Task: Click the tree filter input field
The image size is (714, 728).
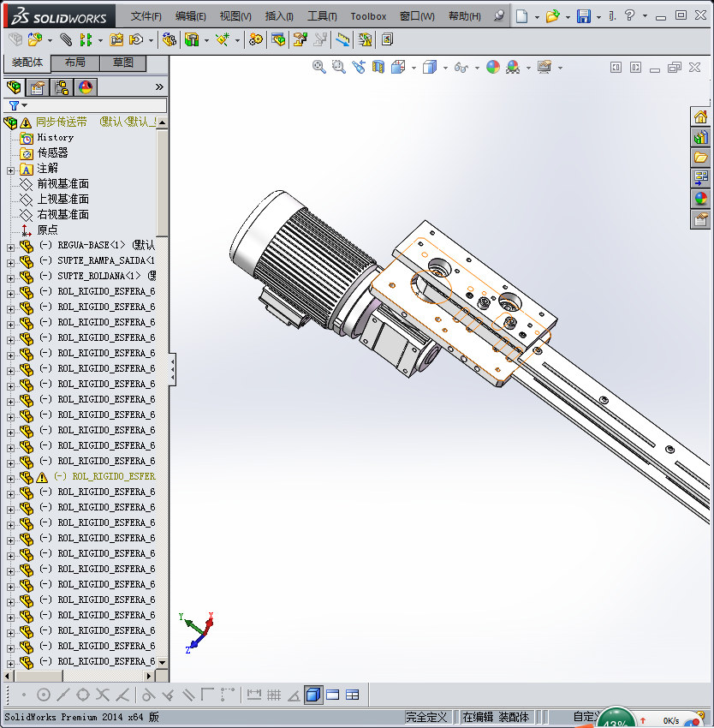Action: [x=85, y=105]
